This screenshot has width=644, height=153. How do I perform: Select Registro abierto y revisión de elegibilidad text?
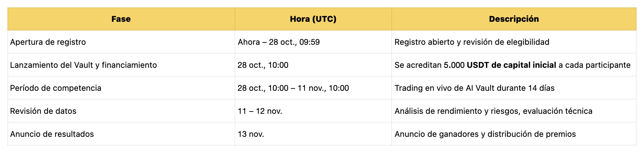(x=472, y=42)
